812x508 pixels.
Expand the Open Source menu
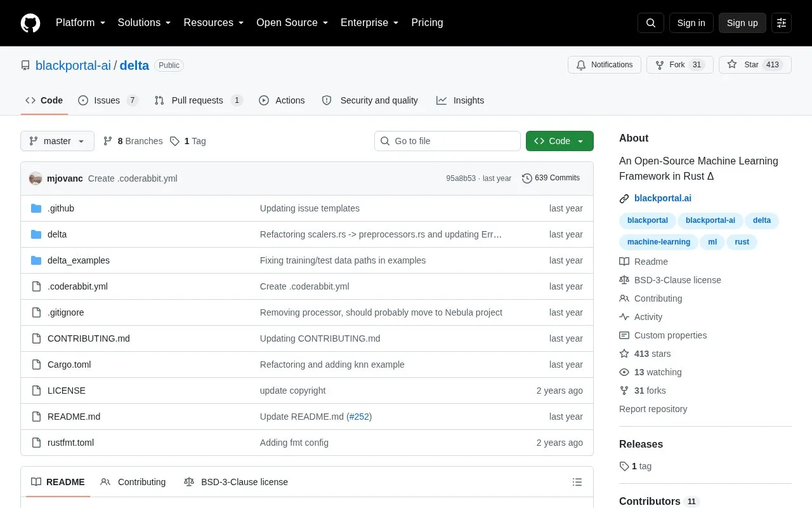pos(292,23)
